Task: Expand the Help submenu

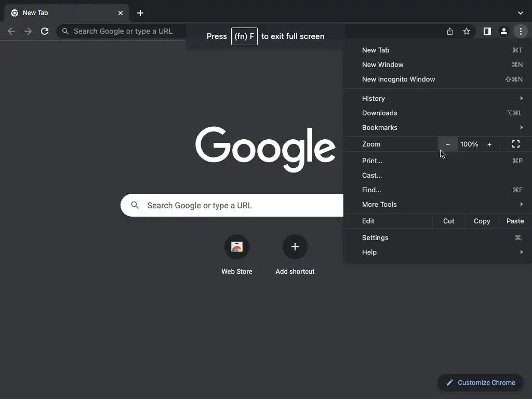Action: (437, 252)
